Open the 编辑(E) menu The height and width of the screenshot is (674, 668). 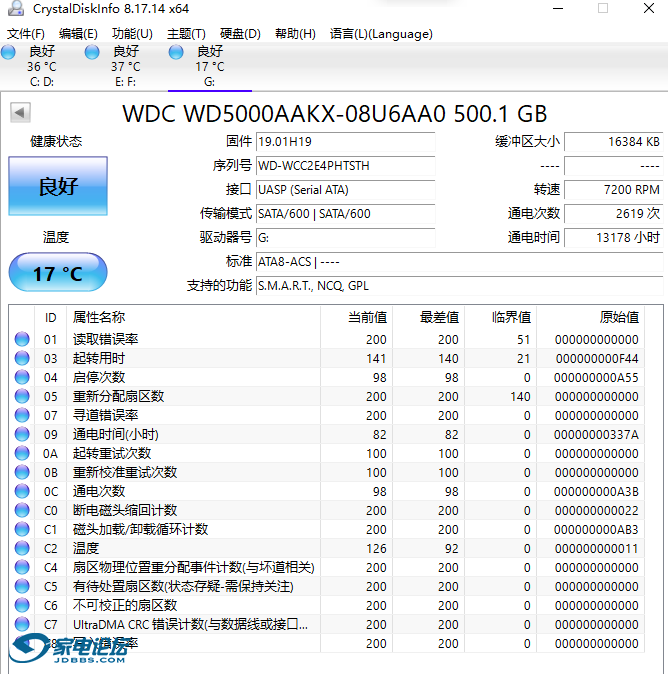(x=78, y=34)
